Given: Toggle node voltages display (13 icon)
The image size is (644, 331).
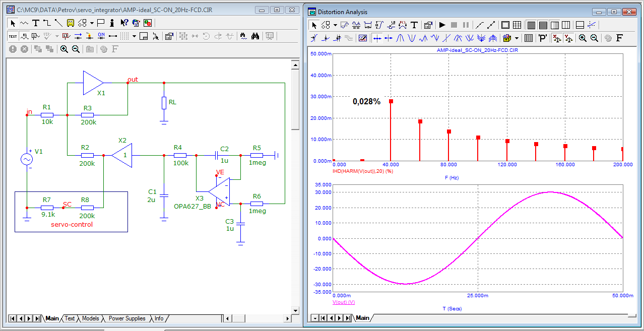Looking at the screenshot, I should pos(66,36).
